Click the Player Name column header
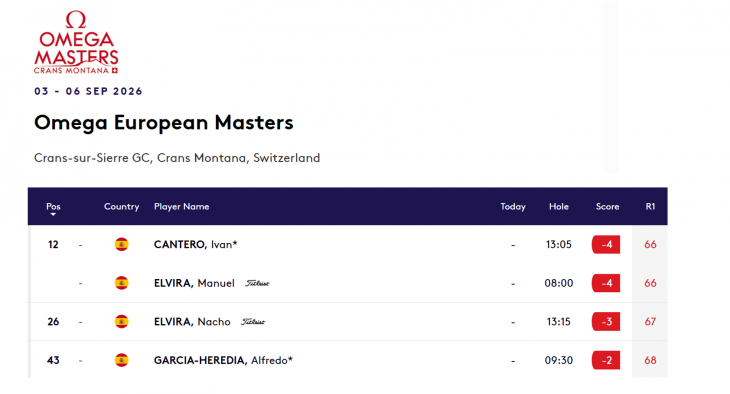The height and width of the screenshot is (394, 730). pos(182,206)
